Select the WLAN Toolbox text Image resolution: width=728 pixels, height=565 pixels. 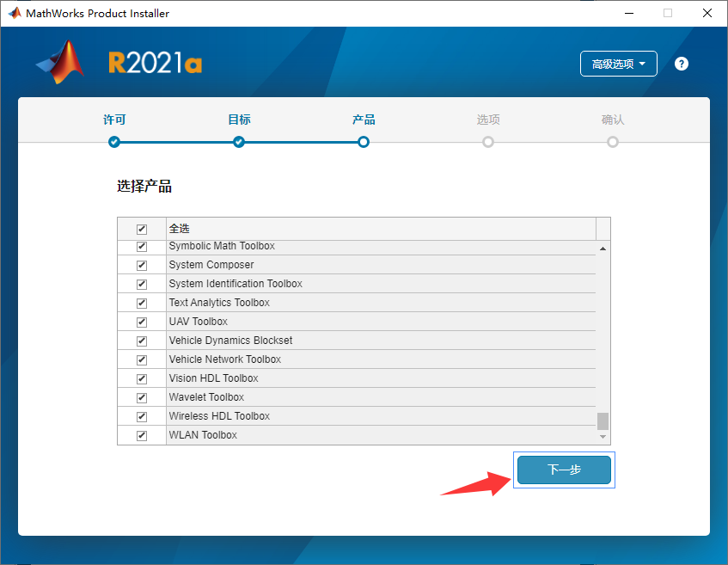click(x=203, y=435)
